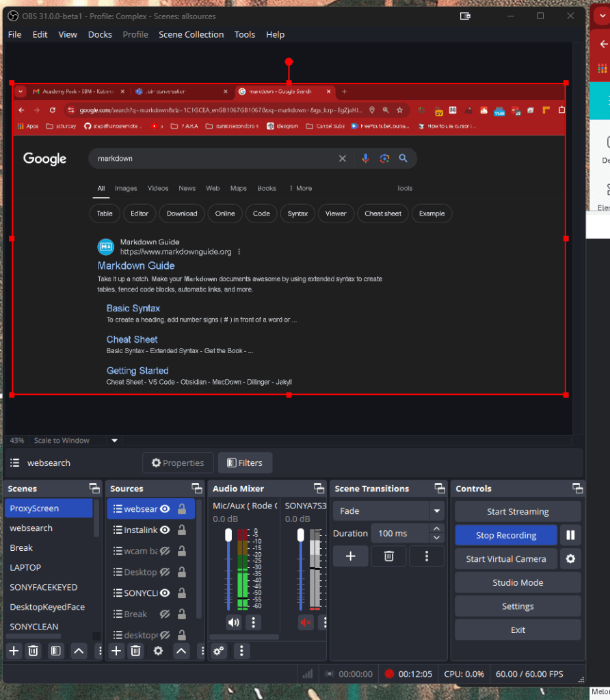Select the LAPTOP scene
This screenshot has height=700, width=610.
pyautogui.click(x=49, y=567)
